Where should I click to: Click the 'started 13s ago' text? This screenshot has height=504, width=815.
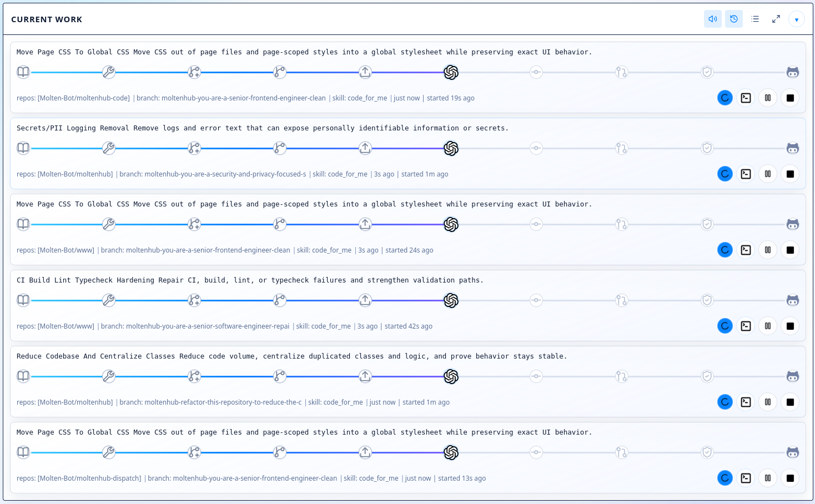pos(462,478)
